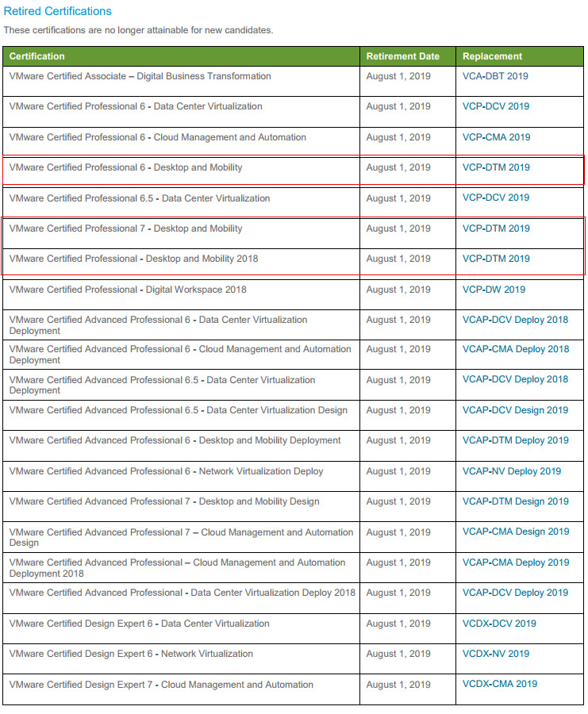Select 'Professional 6 - Data Center Virtualization' cell
The image size is (588, 714).
click(x=181, y=112)
